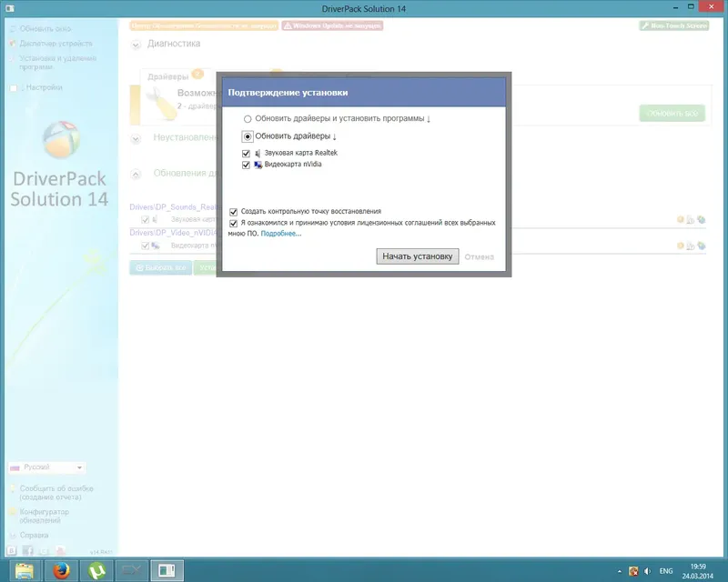Open uTorrent from the taskbar
This screenshot has height=582, width=728.
point(96,570)
